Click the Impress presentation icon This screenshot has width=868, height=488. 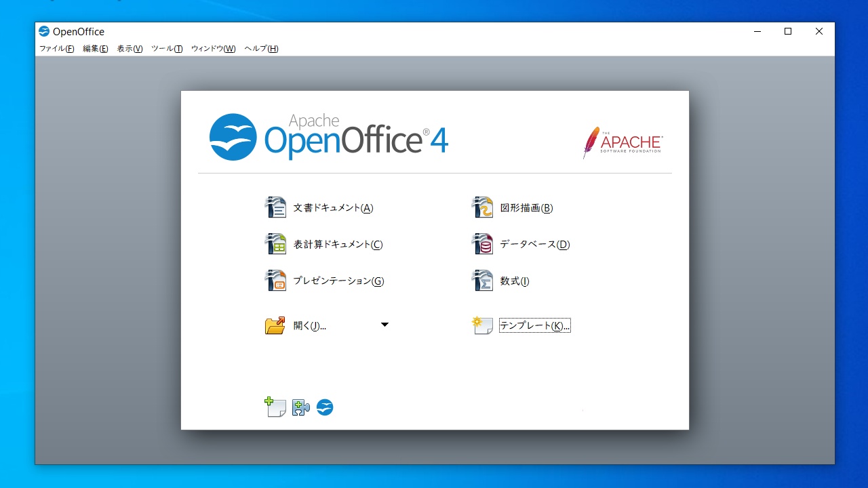pos(275,281)
